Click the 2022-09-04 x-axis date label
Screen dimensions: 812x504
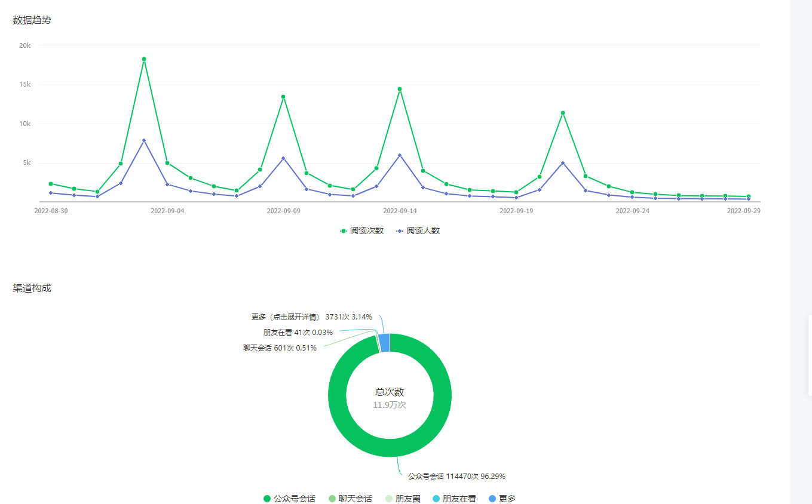click(x=167, y=211)
